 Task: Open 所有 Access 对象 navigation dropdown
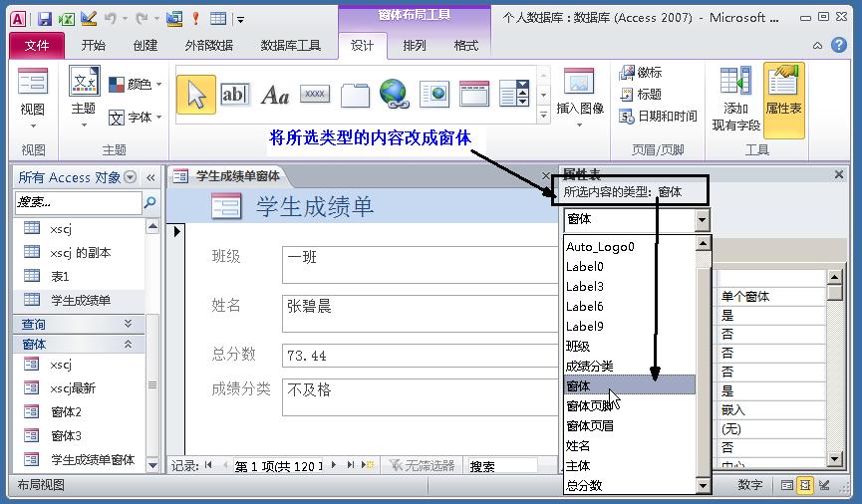tap(131, 177)
